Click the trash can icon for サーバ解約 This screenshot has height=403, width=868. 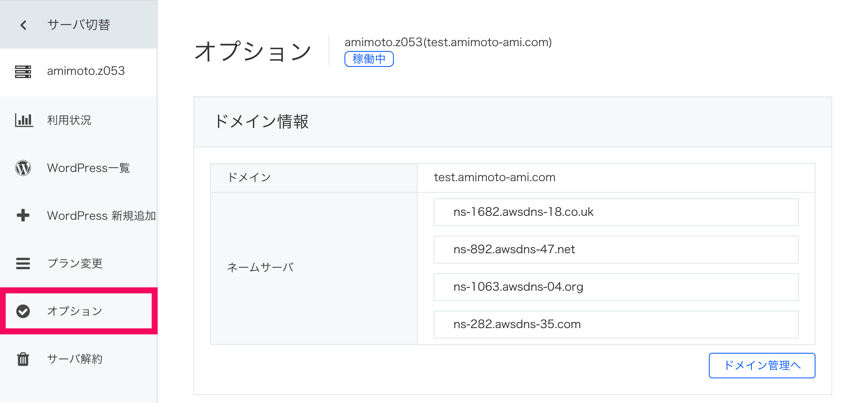[x=23, y=359]
